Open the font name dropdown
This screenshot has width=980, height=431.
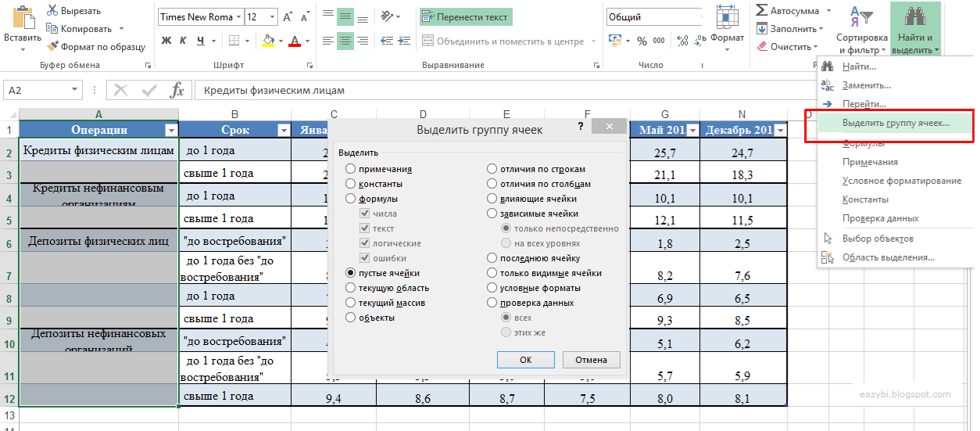pyautogui.click(x=238, y=16)
